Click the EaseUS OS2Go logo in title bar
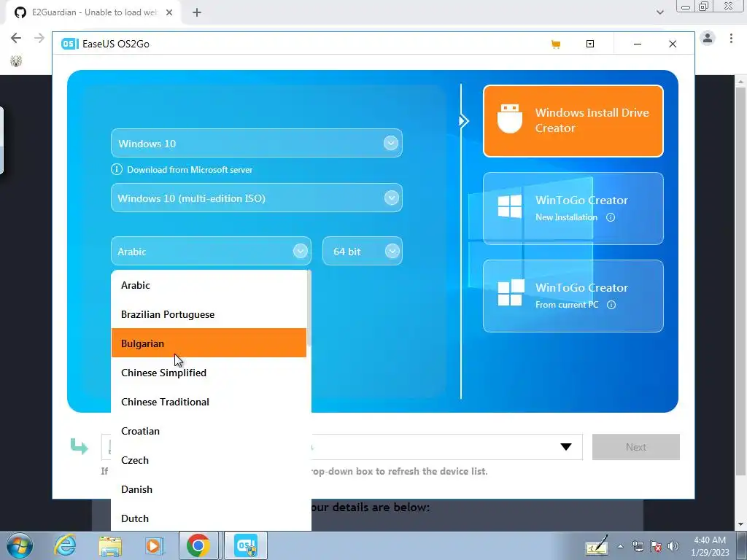Image resolution: width=747 pixels, height=560 pixels. 69,44
